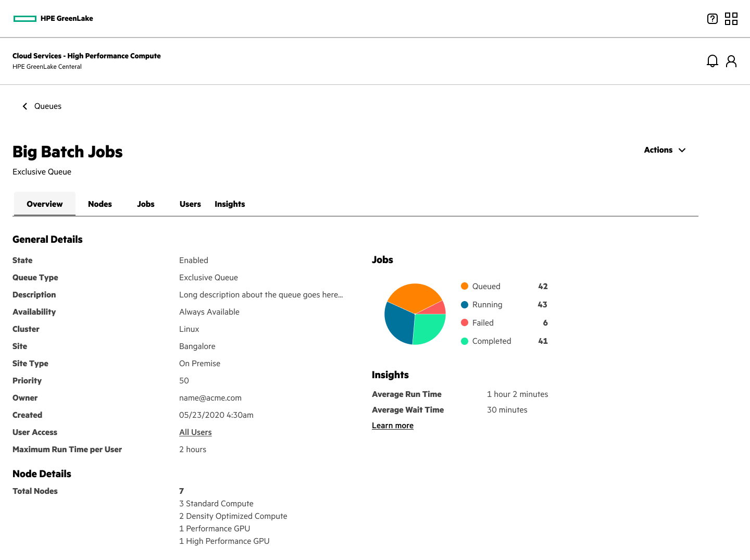This screenshot has height=560, width=750.
Task: Click the blue Running legend dot
Action: [465, 305]
